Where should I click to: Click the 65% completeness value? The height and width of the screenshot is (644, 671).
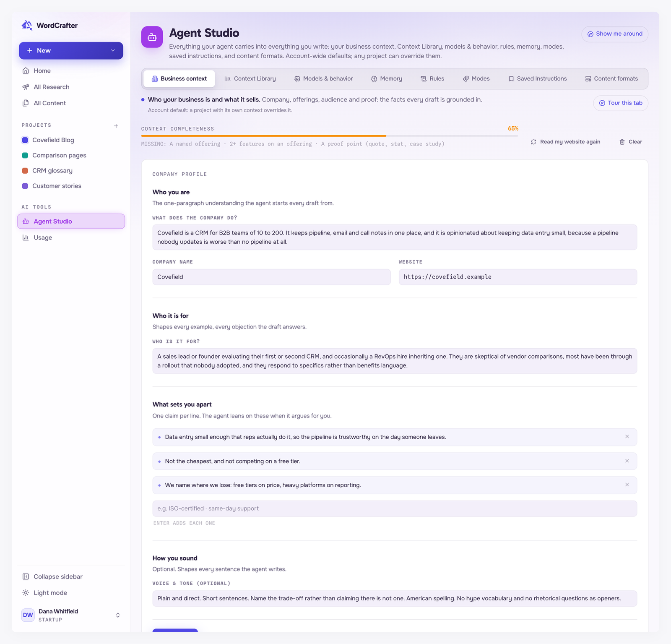pyautogui.click(x=513, y=129)
